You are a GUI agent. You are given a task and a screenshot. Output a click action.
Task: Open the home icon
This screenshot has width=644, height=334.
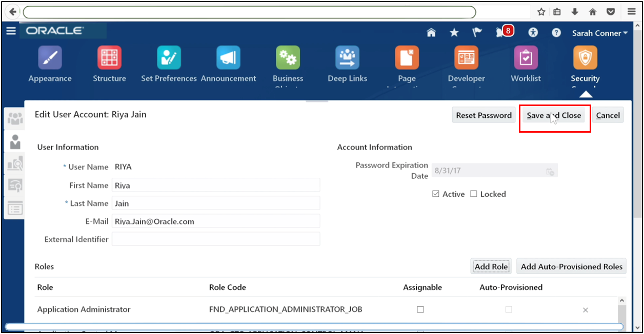431,32
